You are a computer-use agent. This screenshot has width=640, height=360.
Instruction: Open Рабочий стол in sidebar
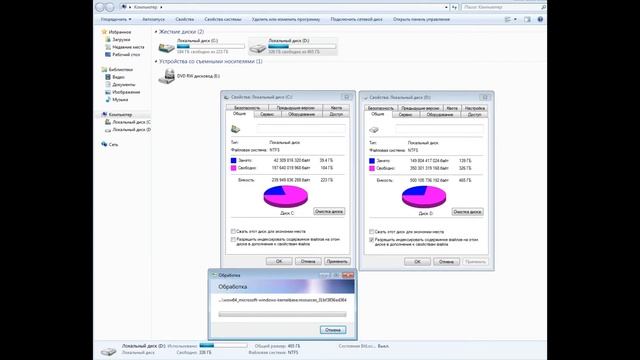click(x=126, y=54)
